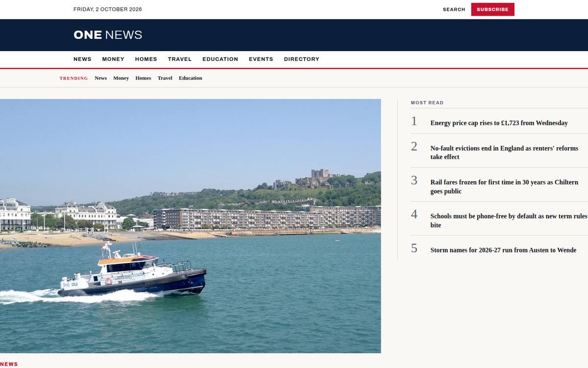
Task: Open Events in the main navigation
Action: [x=261, y=59]
